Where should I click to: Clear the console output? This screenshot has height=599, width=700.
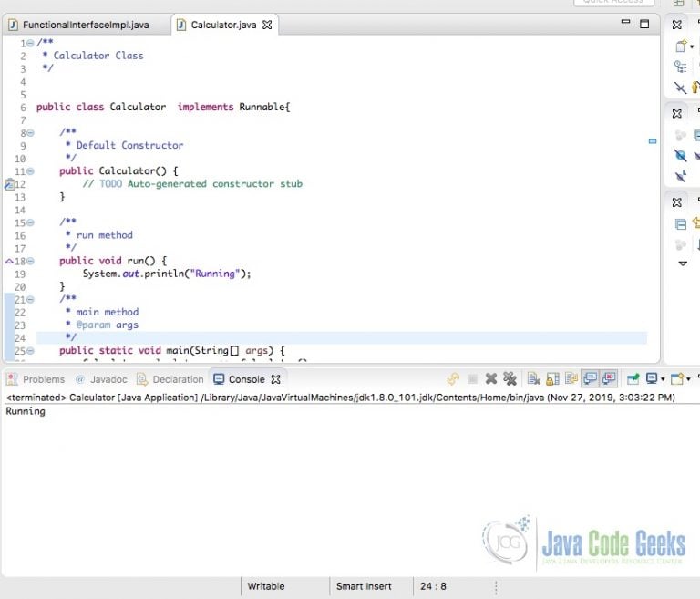[x=533, y=379]
